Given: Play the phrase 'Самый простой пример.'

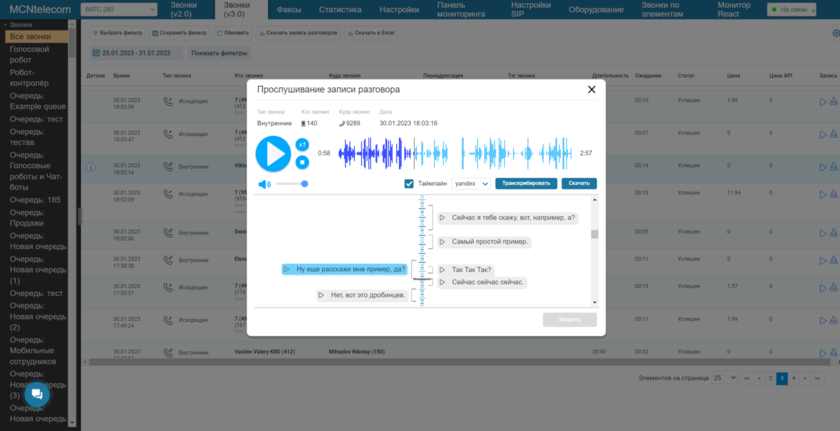Looking at the screenshot, I should [443, 242].
